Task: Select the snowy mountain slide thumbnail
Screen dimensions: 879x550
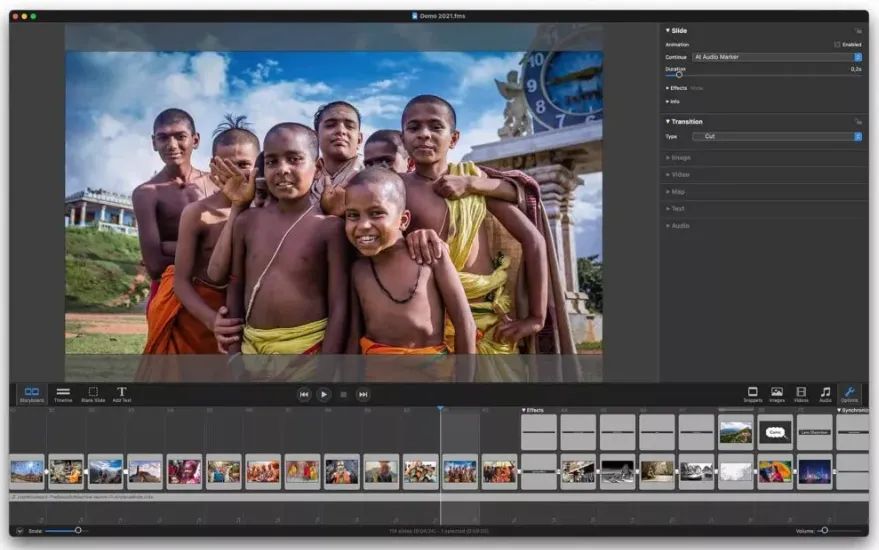Action: point(105,472)
